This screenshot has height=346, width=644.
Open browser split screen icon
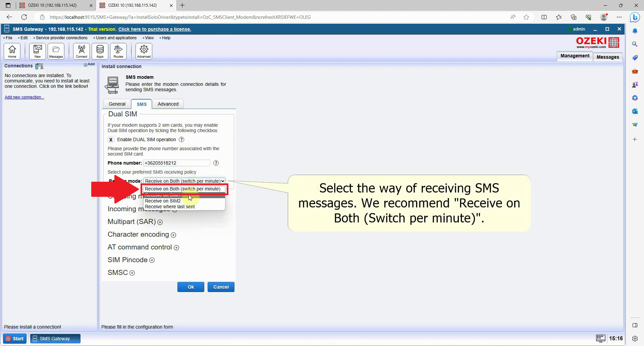pos(544,17)
